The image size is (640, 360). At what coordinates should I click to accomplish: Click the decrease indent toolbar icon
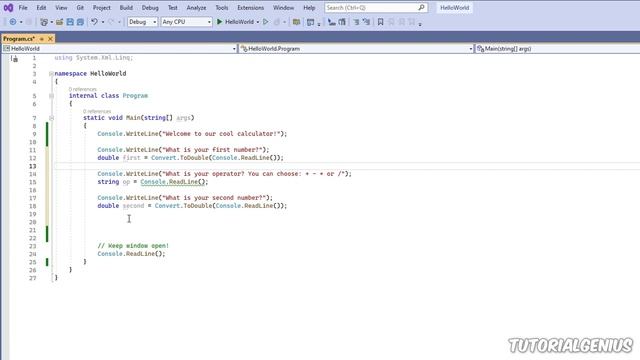click(356, 22)
